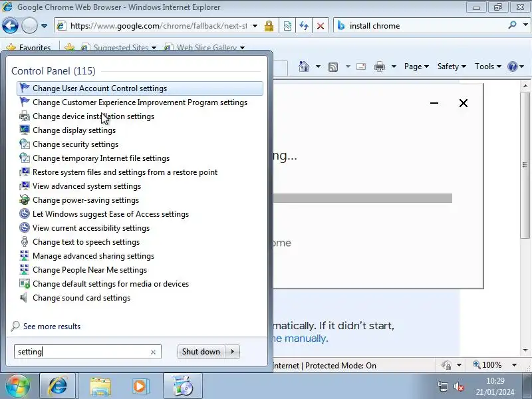The width and height of the screenshot is (532, 399).
Task: Click the IE Back navigation button
Action: point(10,25)
